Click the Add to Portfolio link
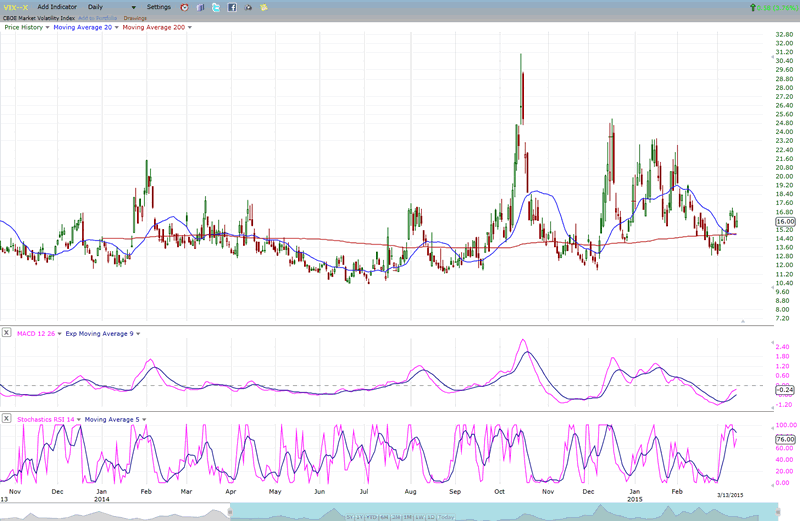 tap(97, 17)
